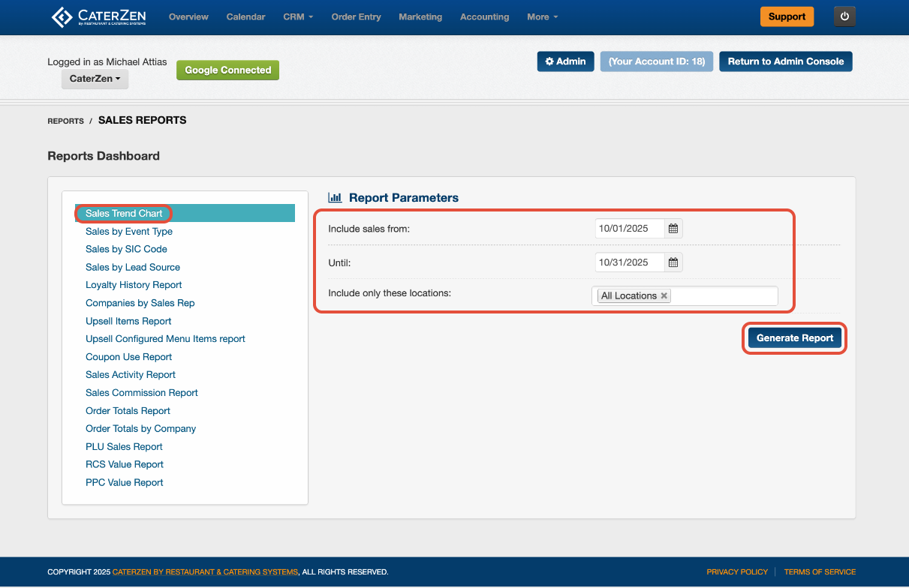Viewport: 909px width, 588px height.
Task: Open the Overview menu item
Action: point(188,16)
